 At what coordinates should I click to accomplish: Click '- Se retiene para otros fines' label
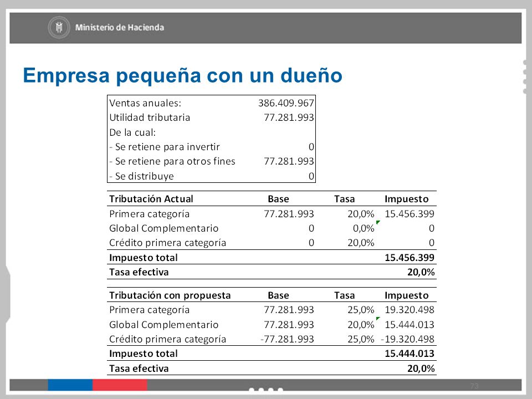click(x=172, y=161)
